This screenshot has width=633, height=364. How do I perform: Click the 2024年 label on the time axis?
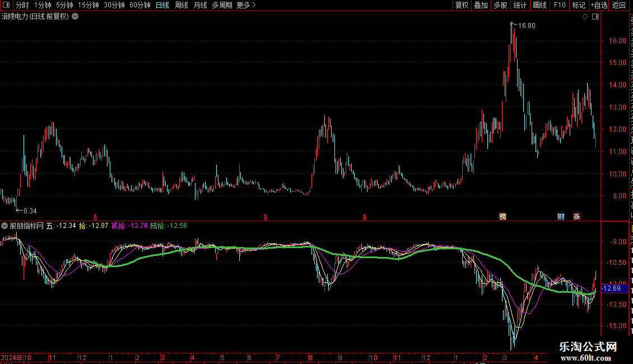pos(12,357)
